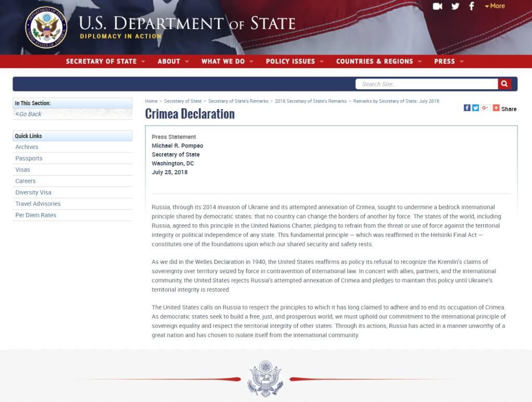Open the Twitter icon in top header
The height and width of the screenshot is (402, 532).
coord(455,6)
